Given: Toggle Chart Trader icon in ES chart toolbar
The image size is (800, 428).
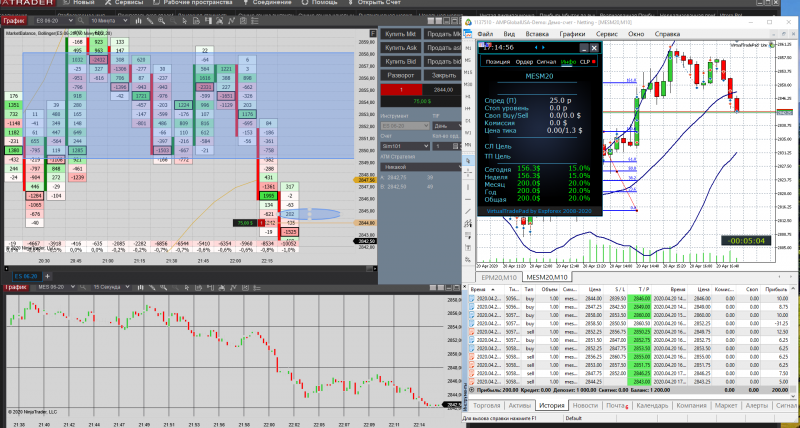Looking at the screenshot, I should point(209,21).
